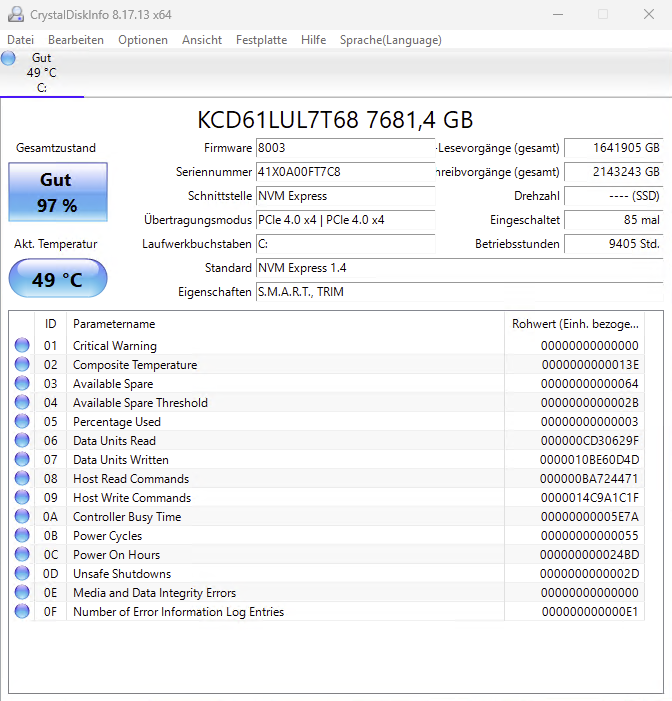Click status orb of Data Units Read row
Viewport: 672px width, 701px height.
pyautogui.click(x=22, y=440)
